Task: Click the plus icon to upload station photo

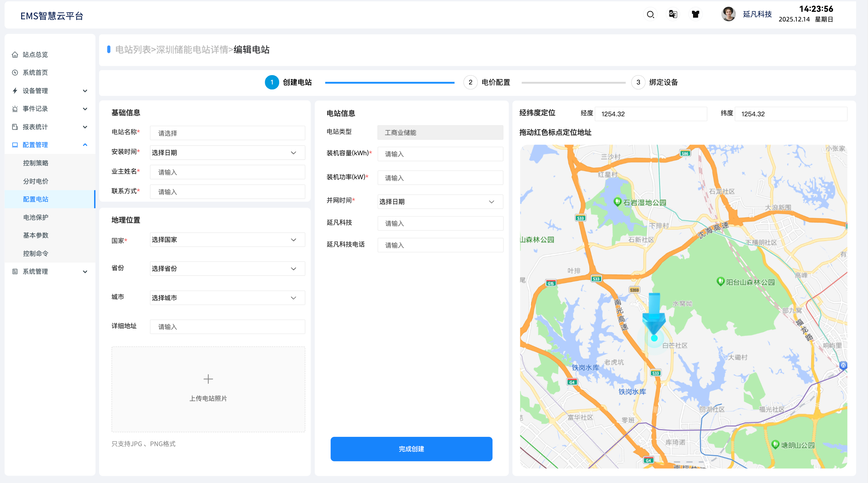Action: [208, 379]
